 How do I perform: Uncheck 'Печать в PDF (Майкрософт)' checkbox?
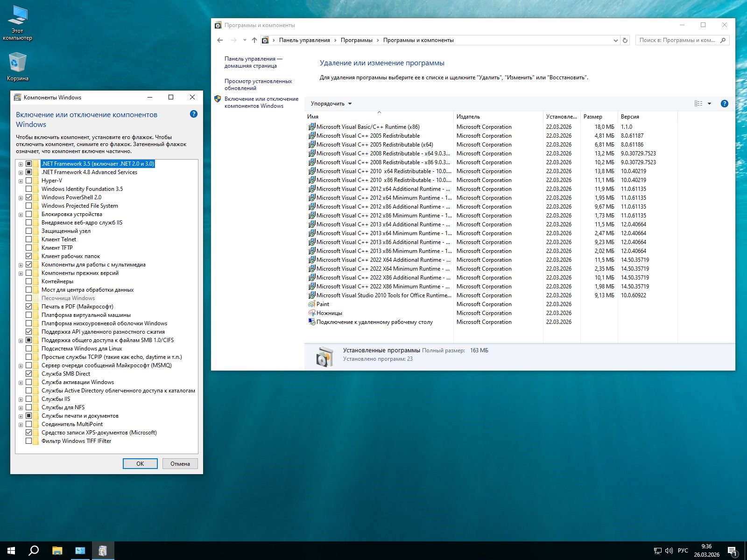[x=29, y=307]
